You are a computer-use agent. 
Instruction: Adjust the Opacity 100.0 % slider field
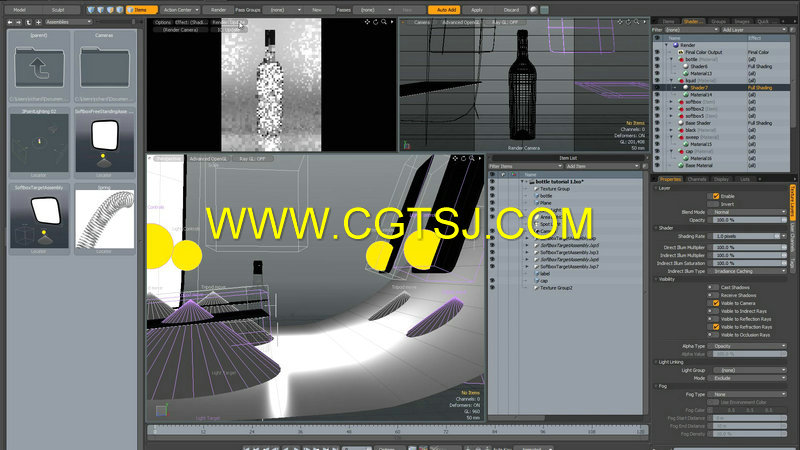748,220
